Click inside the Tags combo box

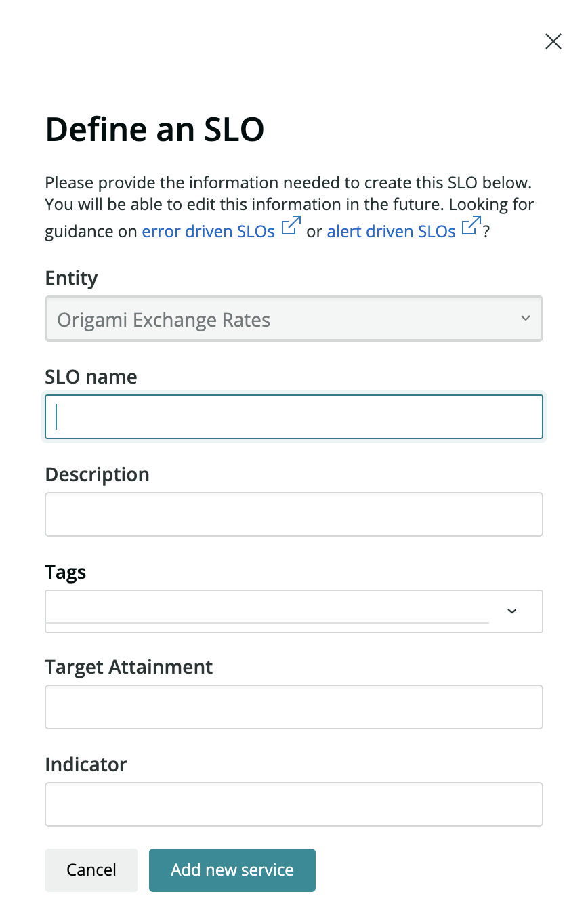tap(267, 610)
